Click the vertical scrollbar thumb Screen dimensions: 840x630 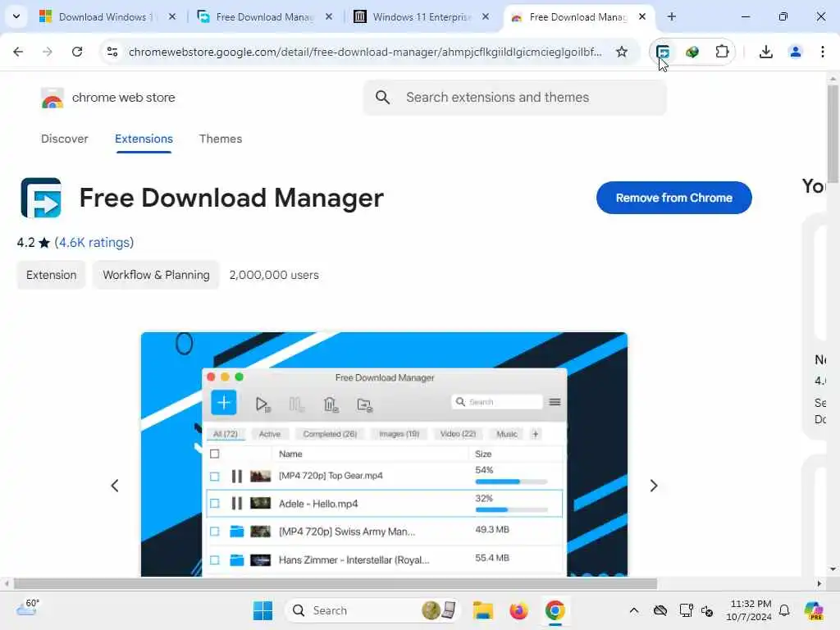coord(833,134)
